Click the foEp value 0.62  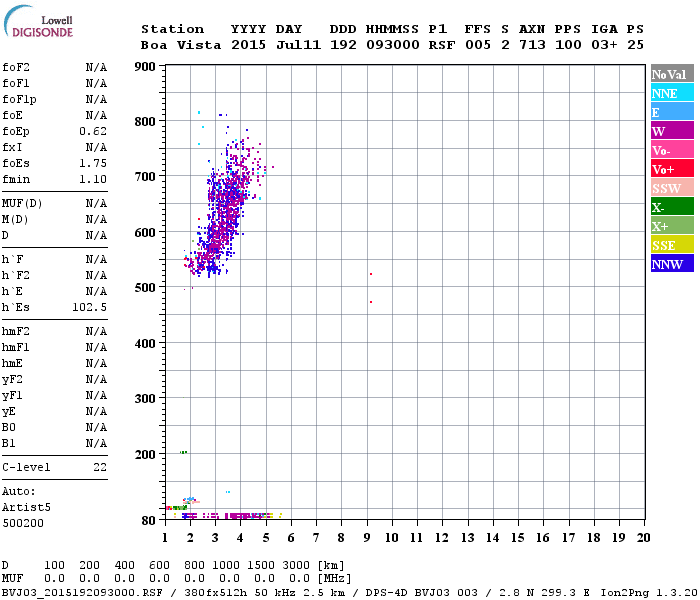(x=93, y=131)
